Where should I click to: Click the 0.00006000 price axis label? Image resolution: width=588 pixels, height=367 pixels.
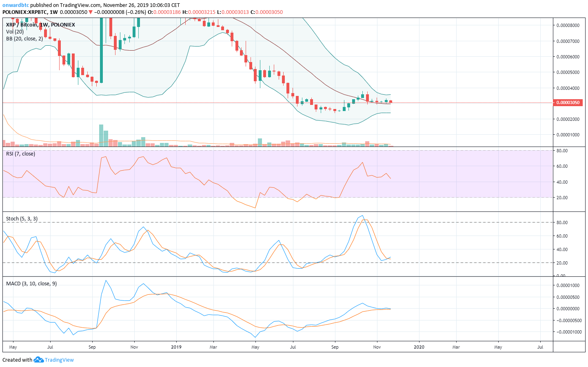568,57
